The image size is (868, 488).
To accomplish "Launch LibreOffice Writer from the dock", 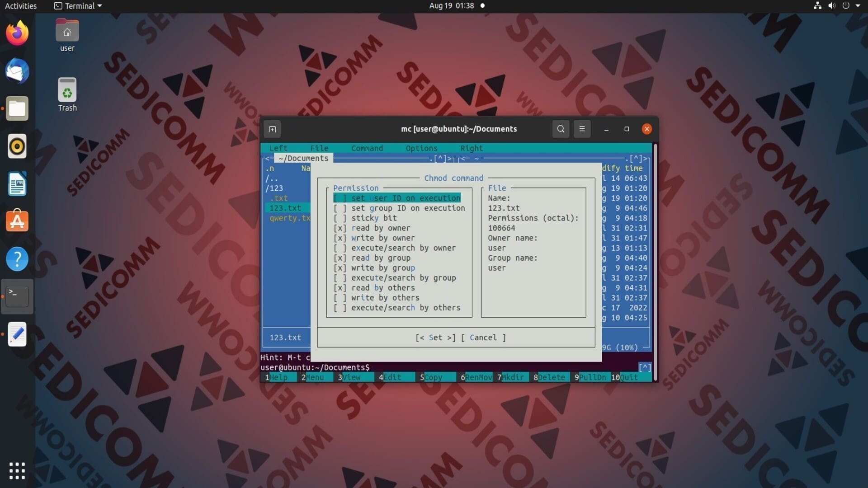I will point(17,184).
